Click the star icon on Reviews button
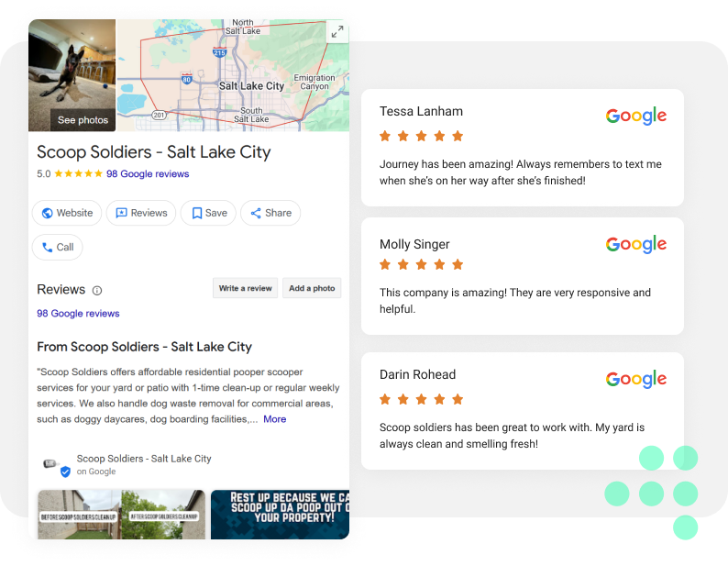 tap(121, 213)
